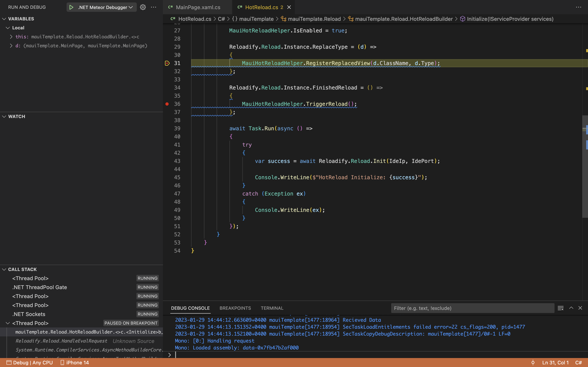Click the debug console filter input field
588x367 pixels.
(x=472, y=308)
